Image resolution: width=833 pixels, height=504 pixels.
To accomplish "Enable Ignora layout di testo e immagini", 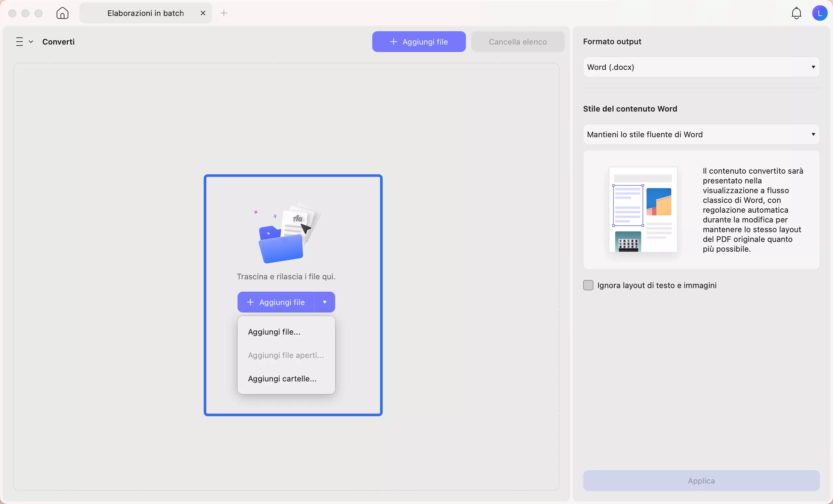I will pos(588,285).
